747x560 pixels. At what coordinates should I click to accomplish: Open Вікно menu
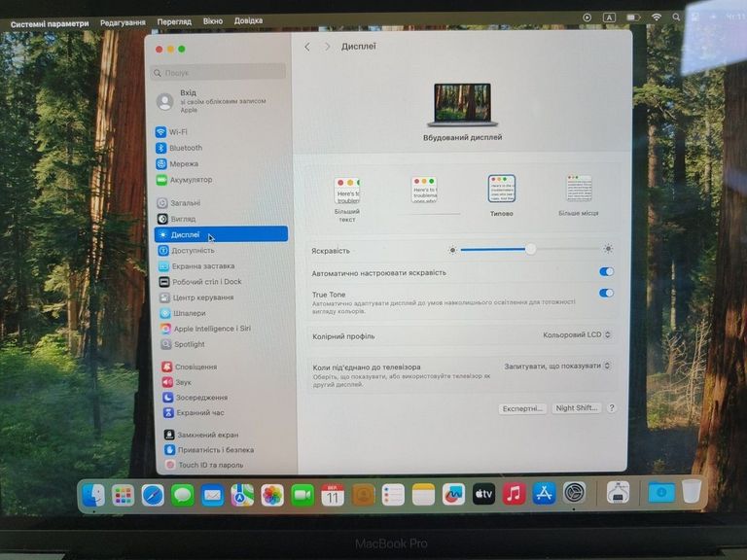212,21
